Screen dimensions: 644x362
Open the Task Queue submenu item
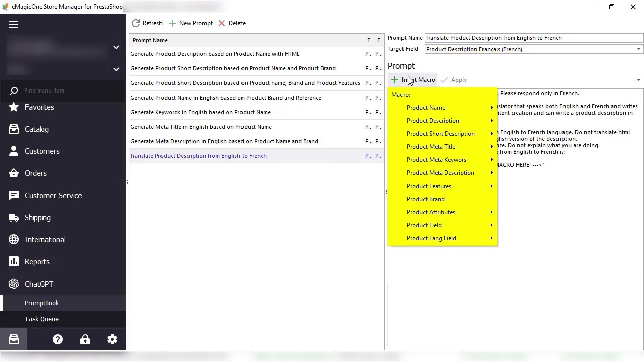pos(63,319)
